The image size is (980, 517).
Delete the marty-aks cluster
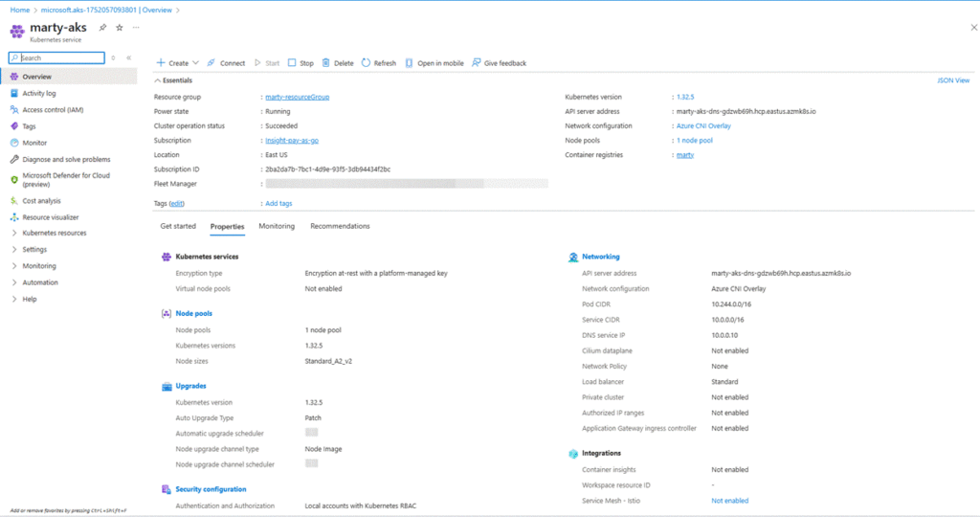(x=337, y=63)
